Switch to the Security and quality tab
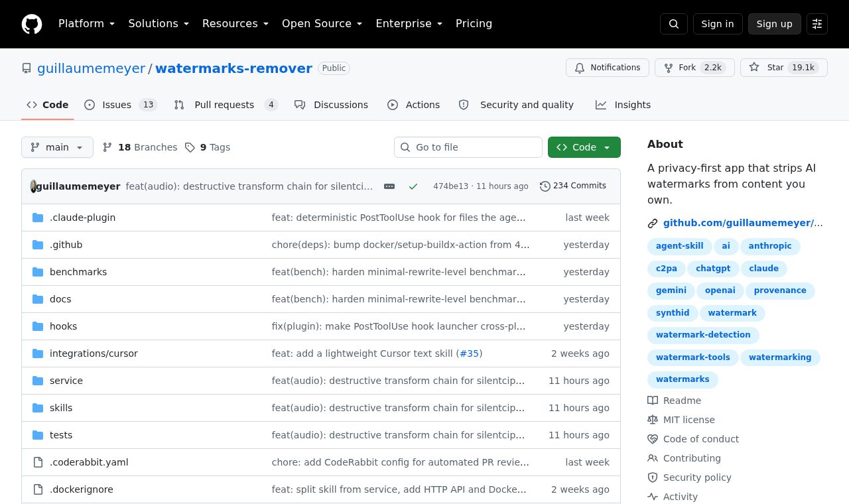The width and height of the screenshot is (849, 504). pos(516,105)
